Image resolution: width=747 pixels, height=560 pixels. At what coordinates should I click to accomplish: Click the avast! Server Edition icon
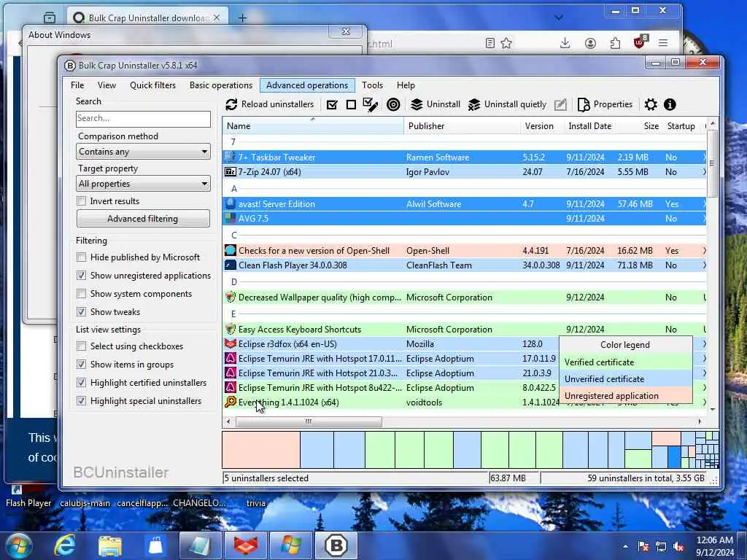pos(231,204)
